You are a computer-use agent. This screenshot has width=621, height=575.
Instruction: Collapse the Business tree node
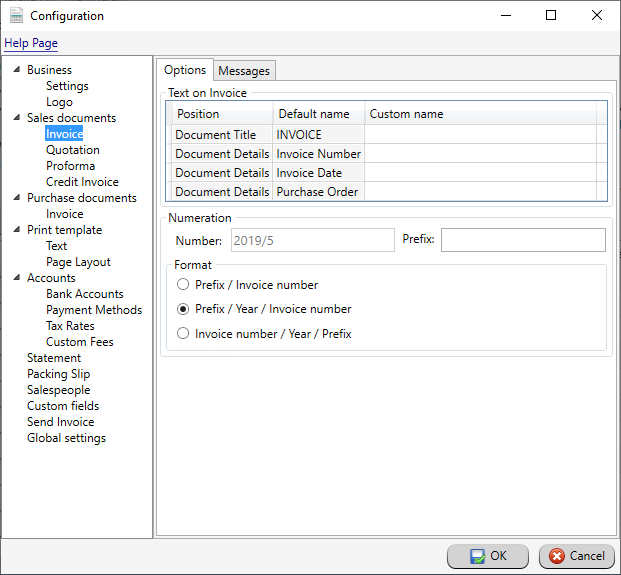[x=17, y=70]
